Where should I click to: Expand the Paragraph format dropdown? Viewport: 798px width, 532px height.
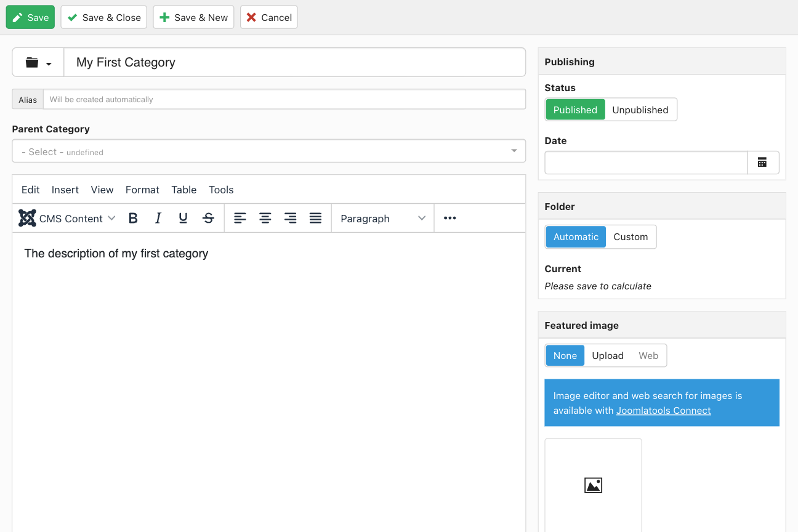pos(382,219)
